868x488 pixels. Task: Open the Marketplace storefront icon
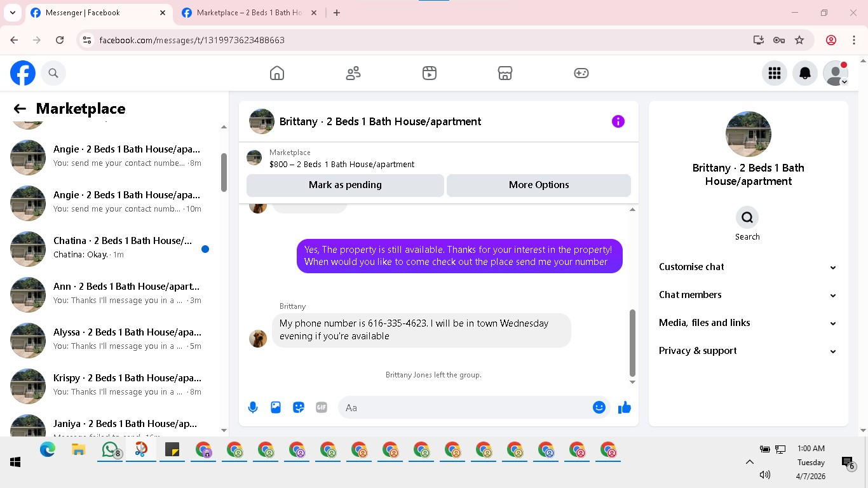[x=505, y=73]
